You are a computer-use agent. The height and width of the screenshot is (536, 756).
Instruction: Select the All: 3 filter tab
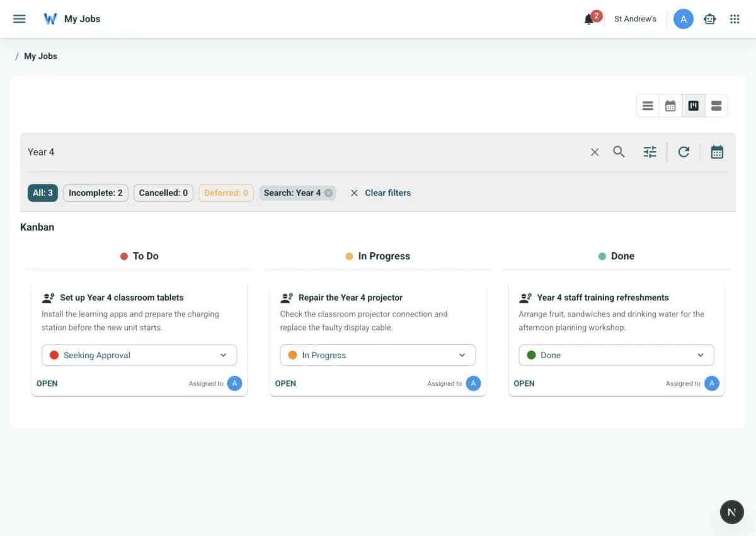pos(43,193)
